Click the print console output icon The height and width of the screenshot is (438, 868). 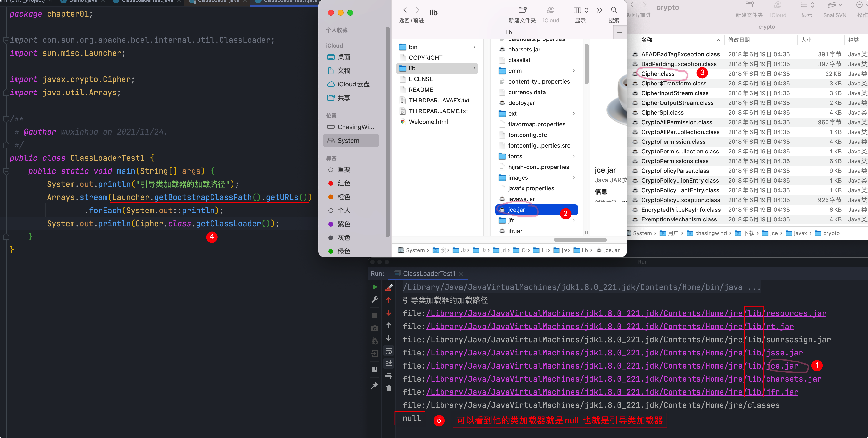click(x=388, y=376)
